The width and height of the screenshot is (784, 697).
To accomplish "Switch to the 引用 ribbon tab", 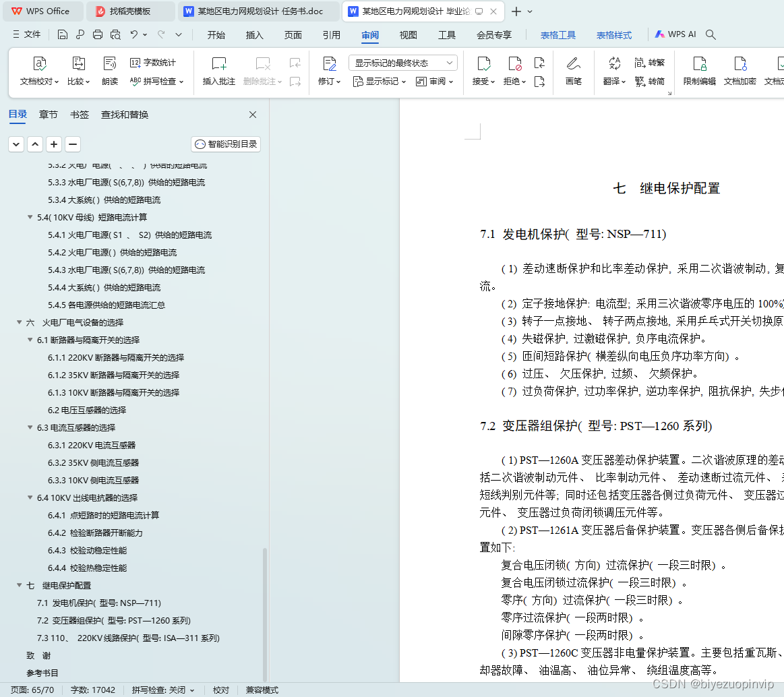I will (332, 34).
